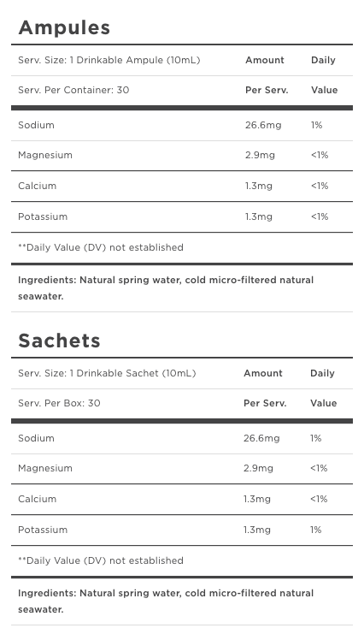Click Ingredients text below Sachets table
The image size is (364, 634).
coord(166,601)
